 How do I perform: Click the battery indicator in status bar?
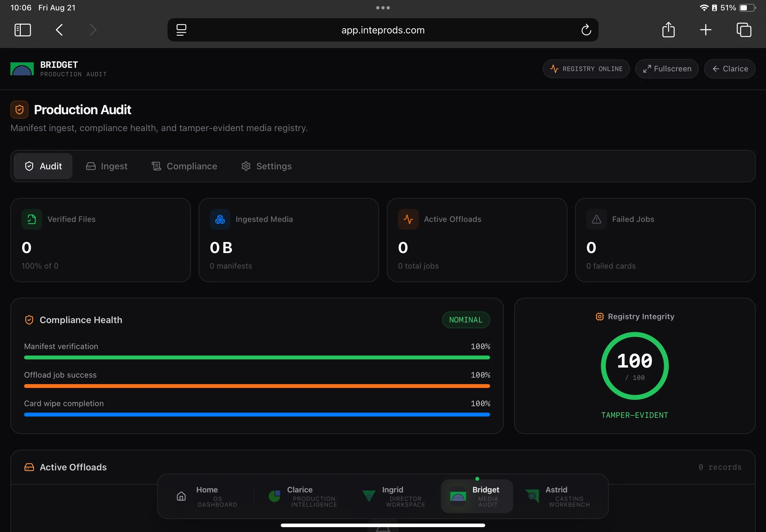[747, 8]
